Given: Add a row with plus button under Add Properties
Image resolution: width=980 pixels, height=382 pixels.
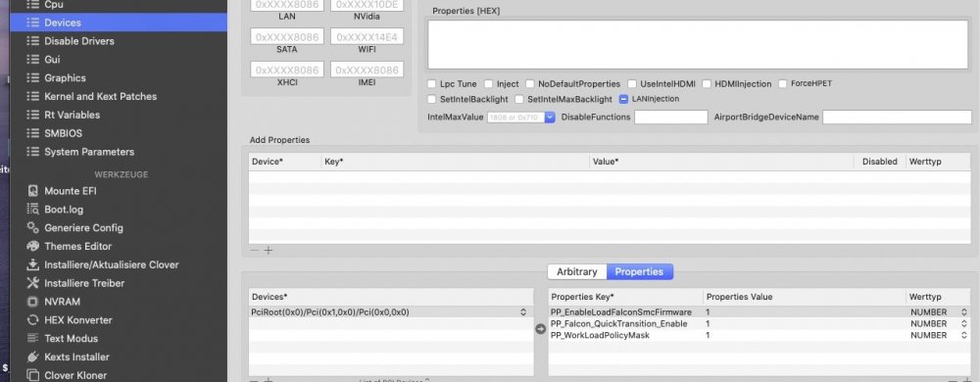Looking at the screenshot, I should [269, 251].
